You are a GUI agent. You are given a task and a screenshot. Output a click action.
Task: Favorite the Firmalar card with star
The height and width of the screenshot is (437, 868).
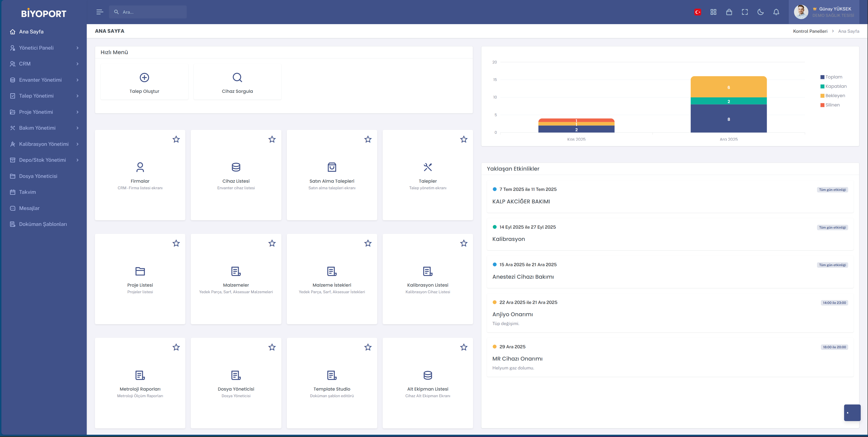pos(176,139)
